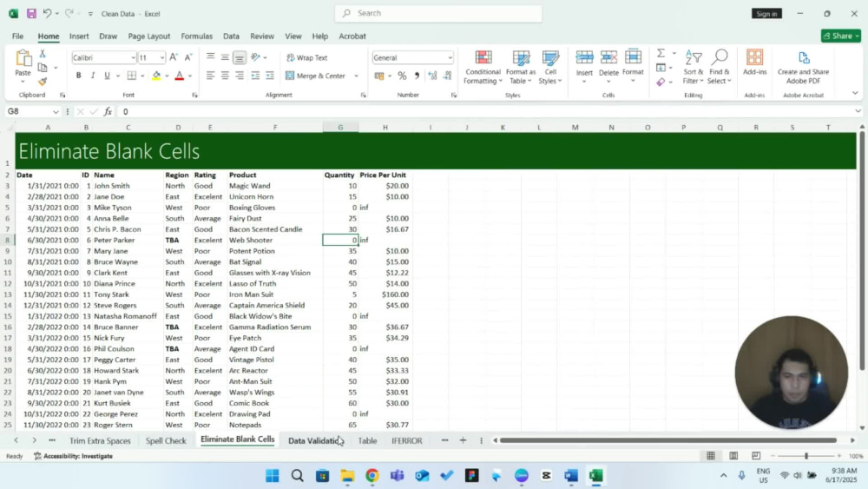Screen dimensions: 868x489
Task: Switch to the Insert tab
Action: pos(79,36)
